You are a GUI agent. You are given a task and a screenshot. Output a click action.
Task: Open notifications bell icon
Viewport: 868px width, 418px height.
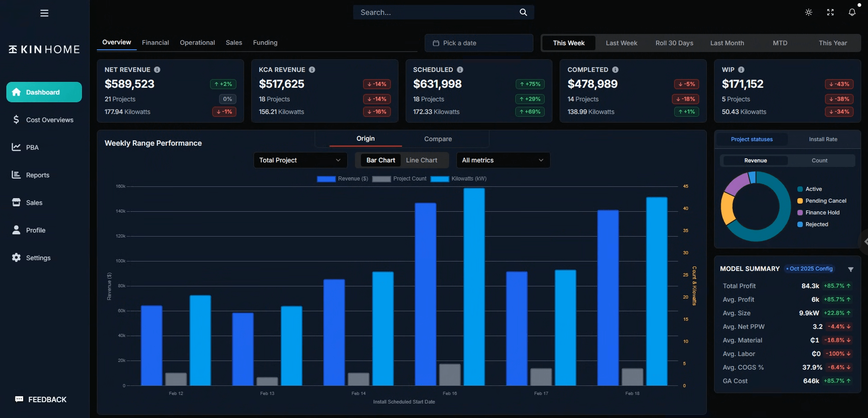[852, 12]
